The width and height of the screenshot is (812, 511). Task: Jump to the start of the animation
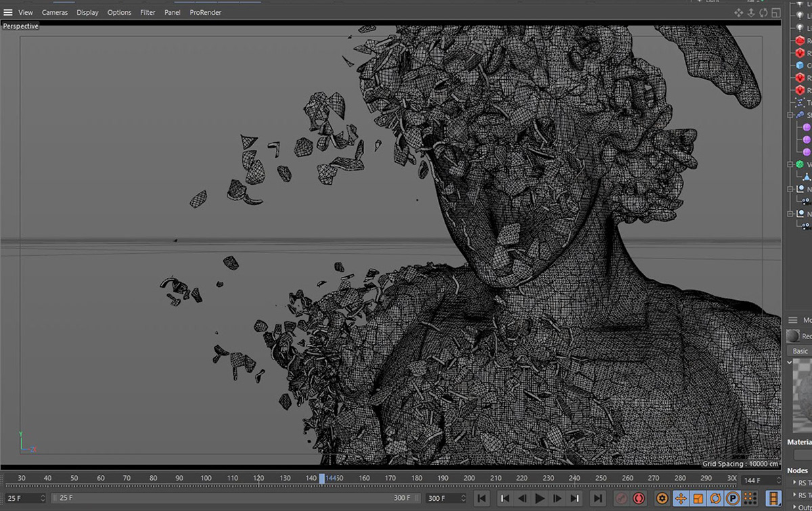pos(482,499)
